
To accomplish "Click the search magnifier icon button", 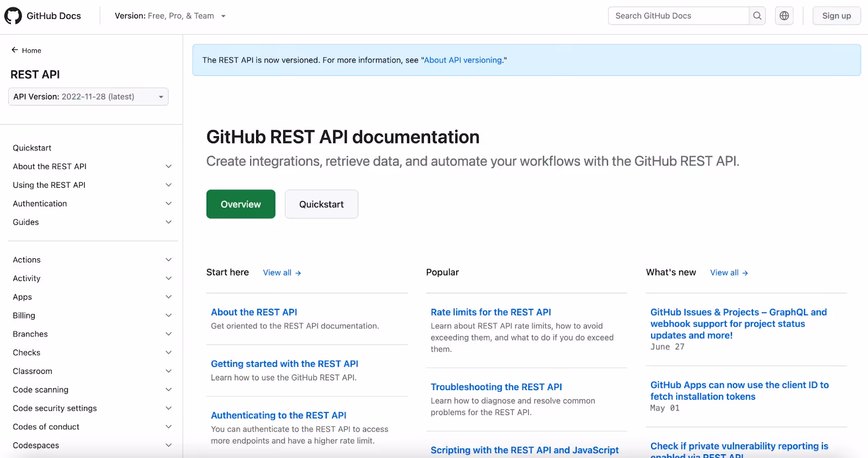I will pos(757,16).
